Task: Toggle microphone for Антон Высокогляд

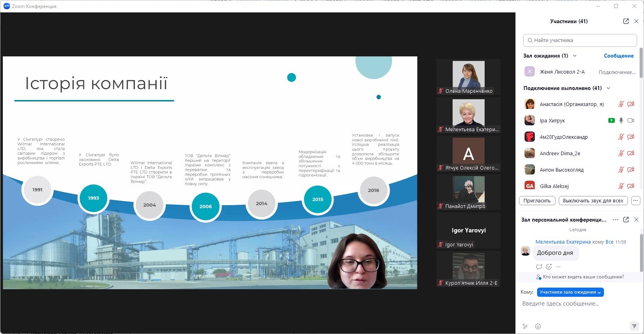Action: click(621, 170)
